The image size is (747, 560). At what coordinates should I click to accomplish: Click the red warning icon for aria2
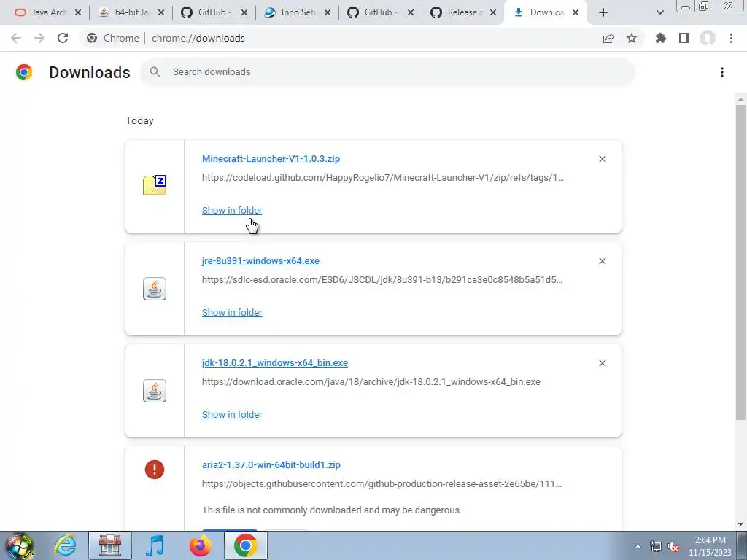[155, 470]
